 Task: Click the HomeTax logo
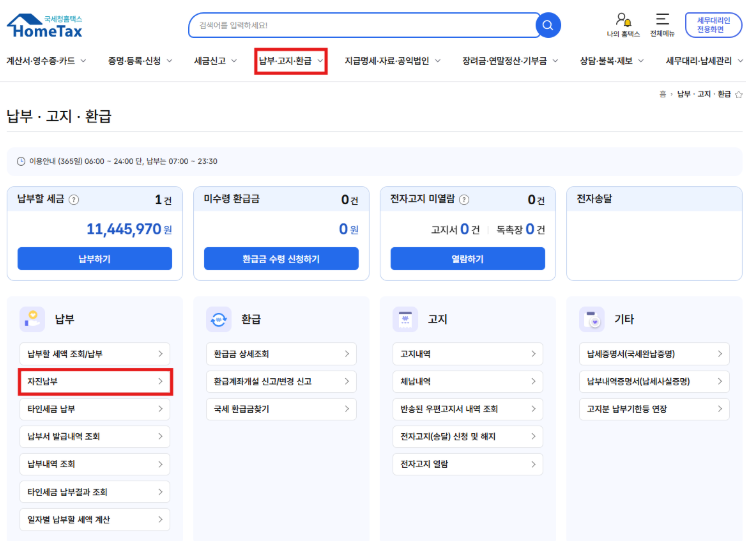(x=45, y=25)
